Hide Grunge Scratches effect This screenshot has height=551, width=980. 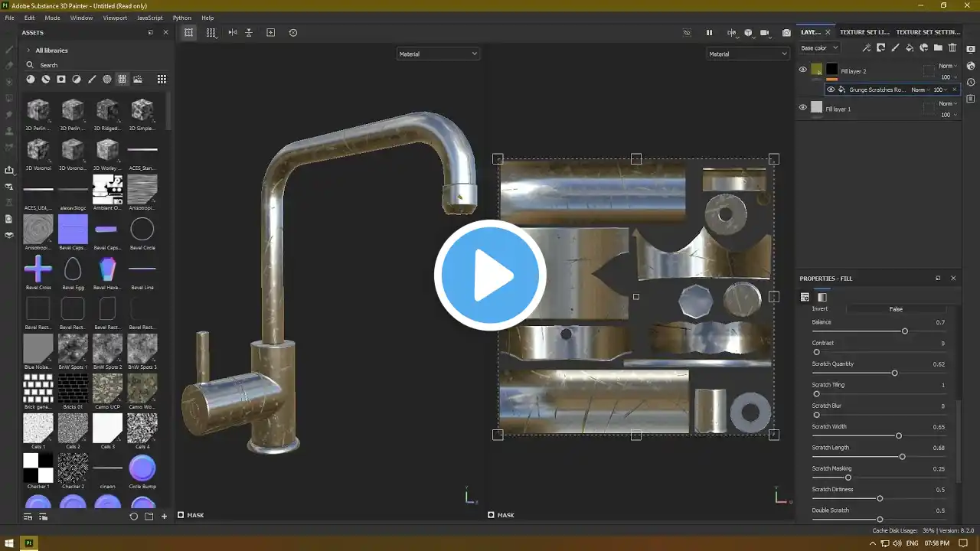831,90
